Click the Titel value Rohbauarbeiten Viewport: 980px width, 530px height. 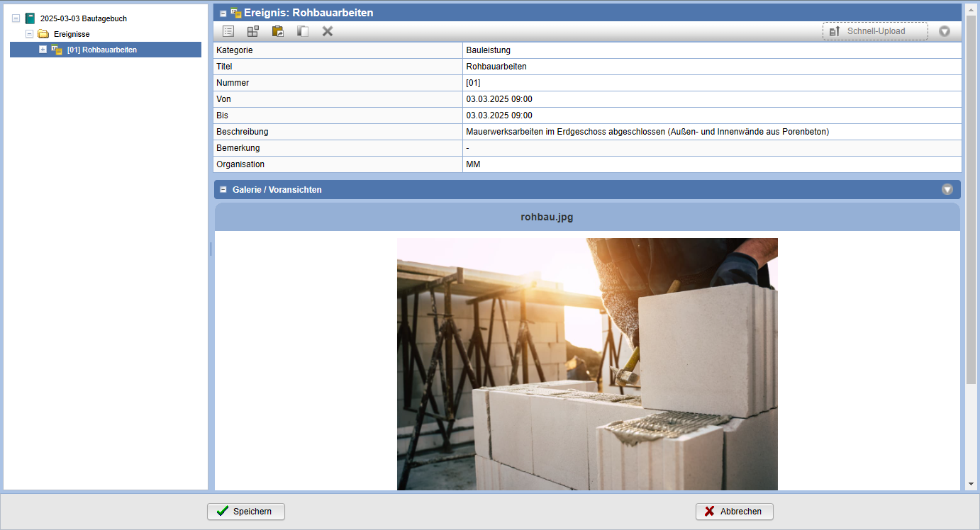(x=496, y=67)
